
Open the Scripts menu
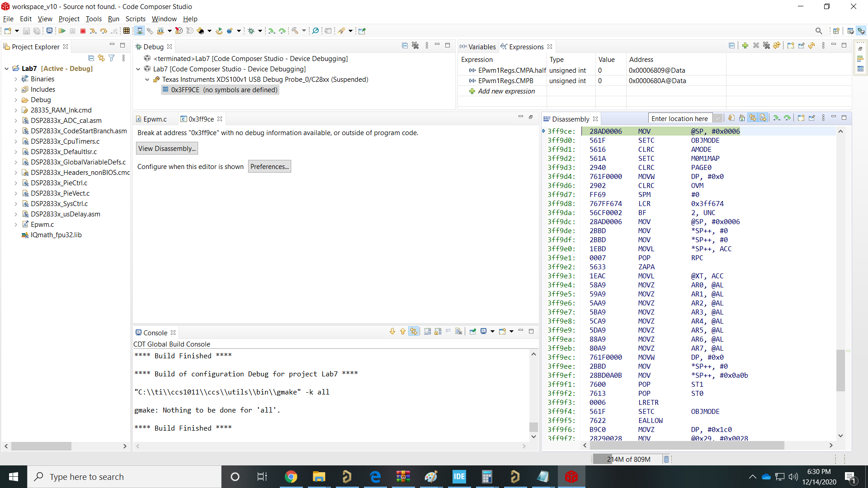(136, 19)
